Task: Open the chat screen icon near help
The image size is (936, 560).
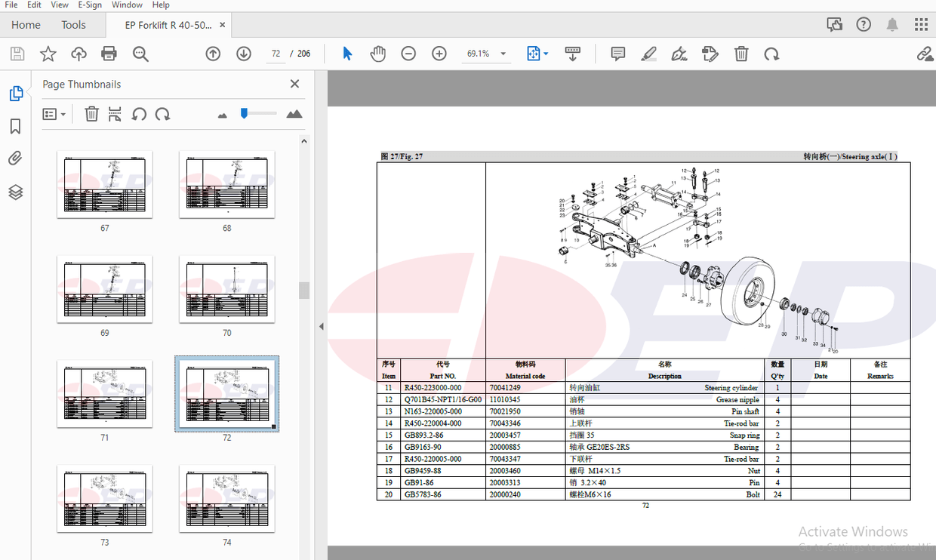Action: tap(835, 25)
